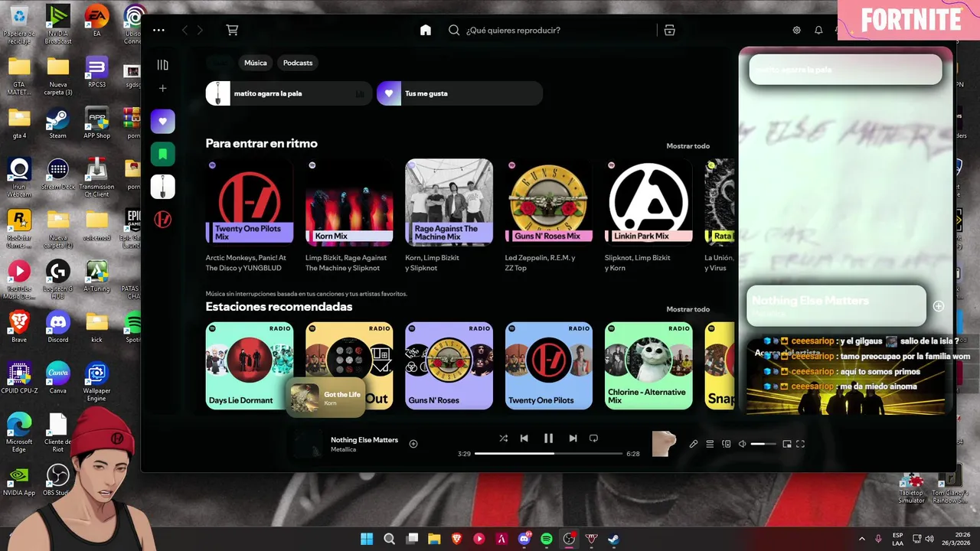Open Twenty One Pilots artist in sidebar
The image size is (980, 551).
(x=162, y=220)
